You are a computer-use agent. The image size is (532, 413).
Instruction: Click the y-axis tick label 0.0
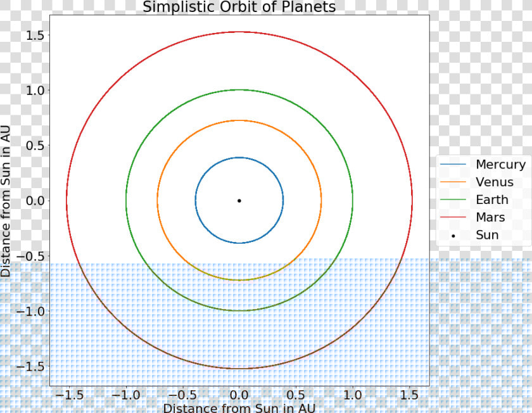(x=35, y=201)
